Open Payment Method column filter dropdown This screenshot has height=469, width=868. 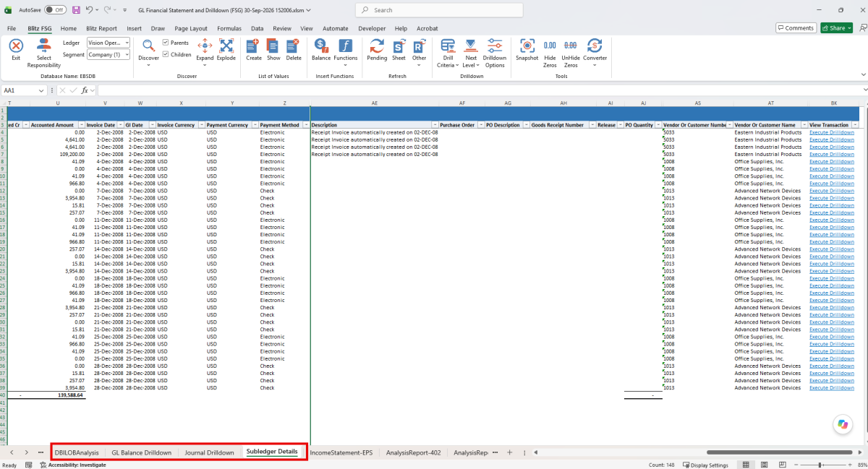click(x=305, y=125)
